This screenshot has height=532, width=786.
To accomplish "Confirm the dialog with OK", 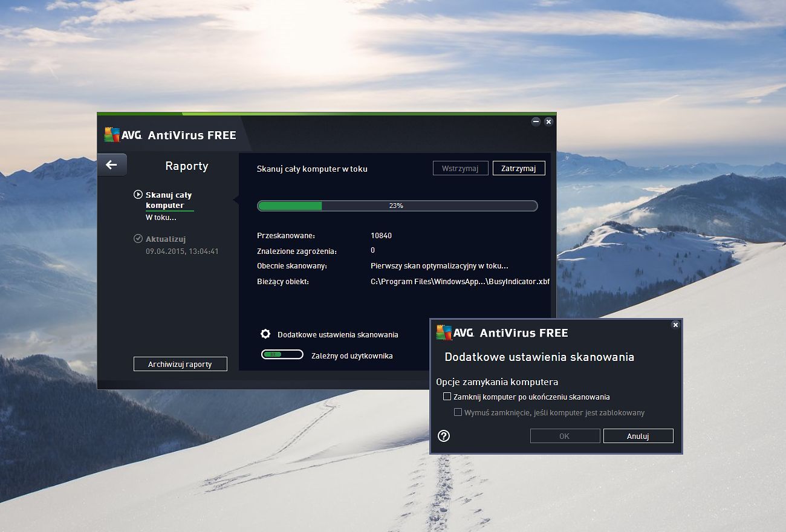I will click(x=565, y=435).
